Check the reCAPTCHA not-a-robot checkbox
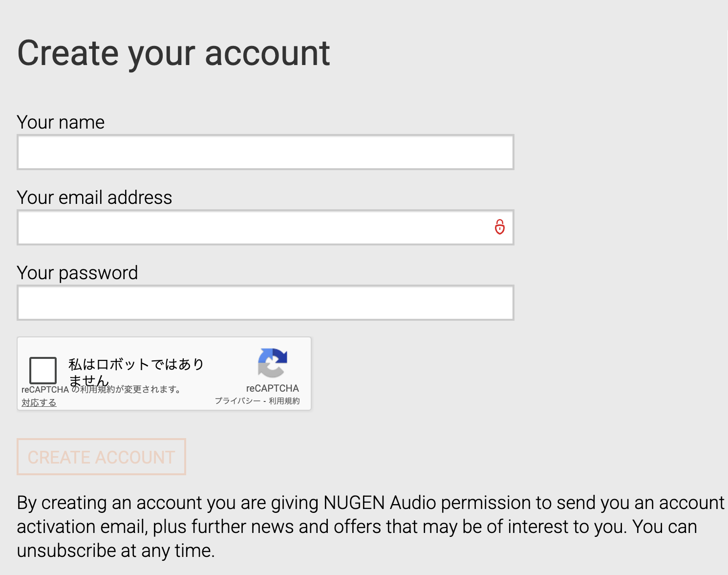 pos(43,370)
